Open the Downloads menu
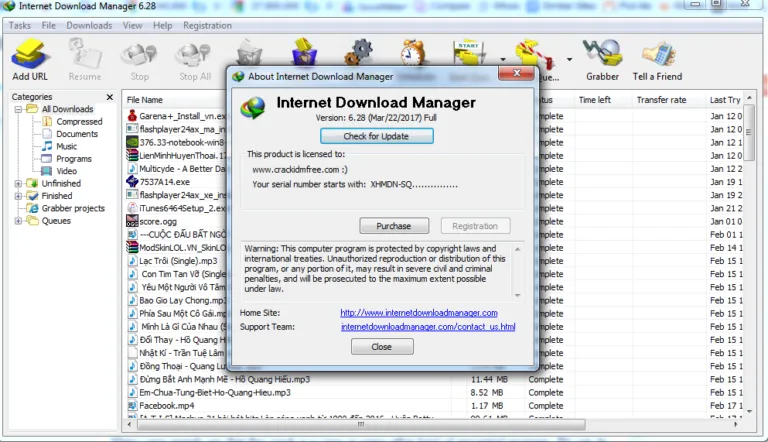Viewport: 768px width, 442px height. tap(89, 25)
